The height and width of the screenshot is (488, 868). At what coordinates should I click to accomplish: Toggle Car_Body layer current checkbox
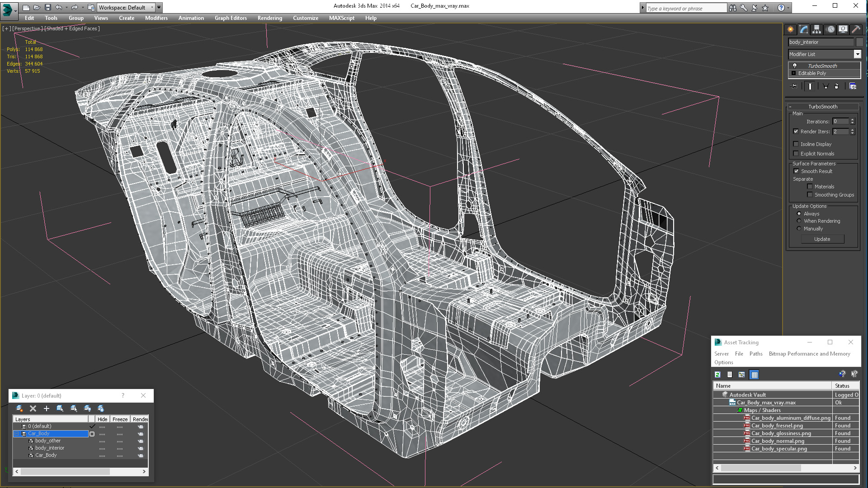coord(92,434)
